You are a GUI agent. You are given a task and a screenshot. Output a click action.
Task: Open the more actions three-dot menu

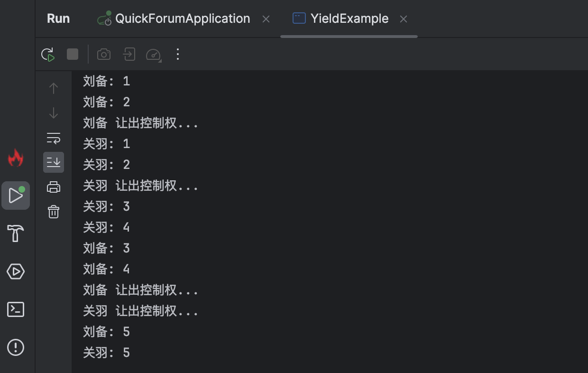pyautogui.click(x=178, y=54)
